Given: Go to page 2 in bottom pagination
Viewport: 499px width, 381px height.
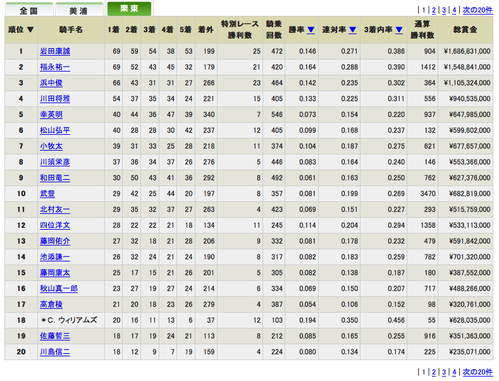Looking at the screenshot, I should 434,372.
